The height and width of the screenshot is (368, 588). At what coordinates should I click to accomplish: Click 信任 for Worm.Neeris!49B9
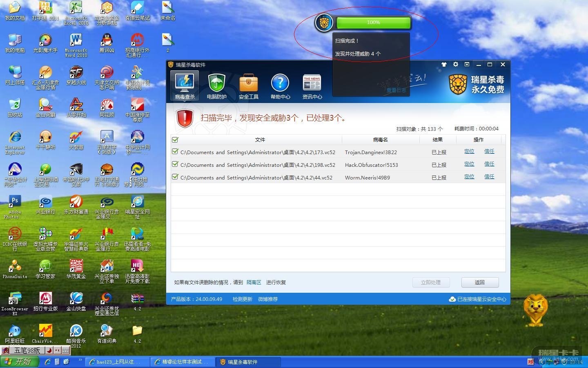click(x=489, y=177)
